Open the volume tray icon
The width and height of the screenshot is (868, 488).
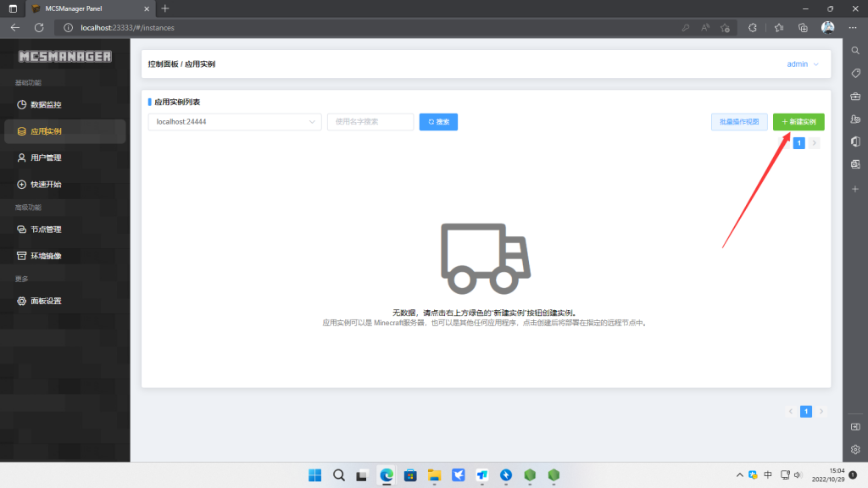[798, 475]
